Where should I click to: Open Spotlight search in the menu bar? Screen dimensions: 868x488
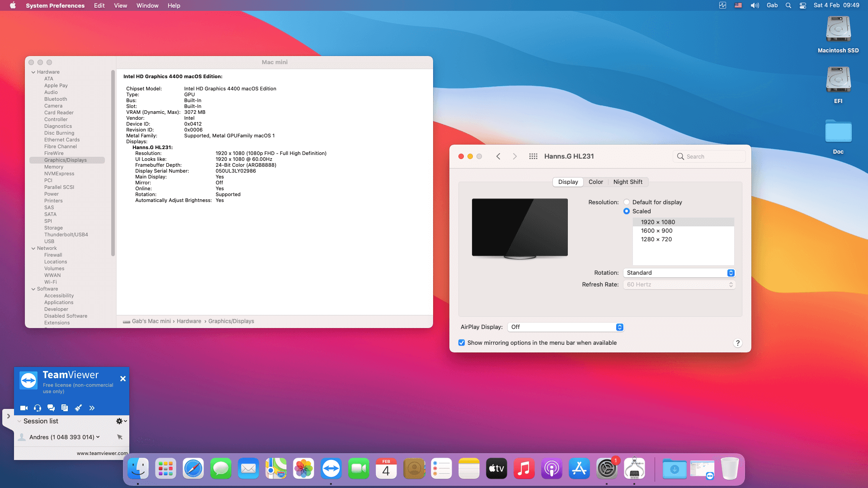point(788,5)
